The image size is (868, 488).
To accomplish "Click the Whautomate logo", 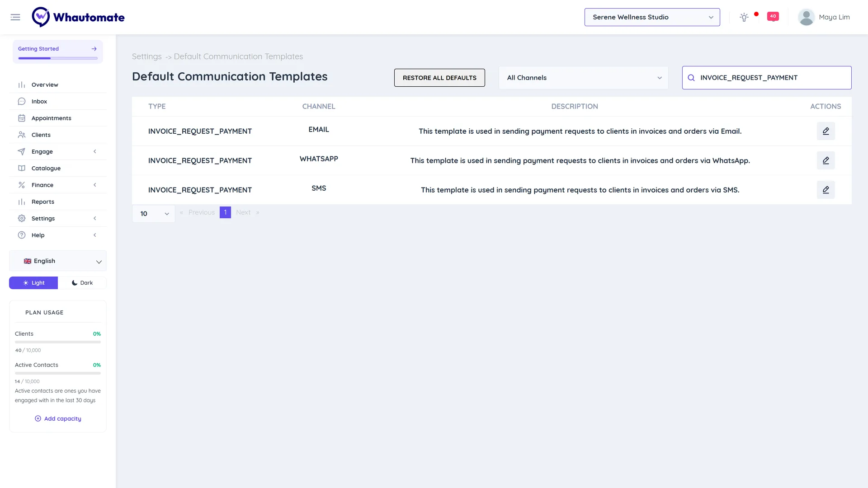I will [x=78, y=17].
